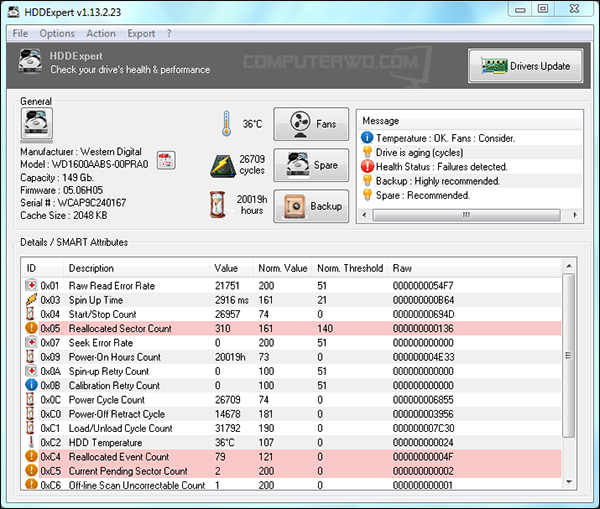The image size is (600, 509).
Task: Click hourglass icon of Power Cycle Count row
Action: [30, 399]
